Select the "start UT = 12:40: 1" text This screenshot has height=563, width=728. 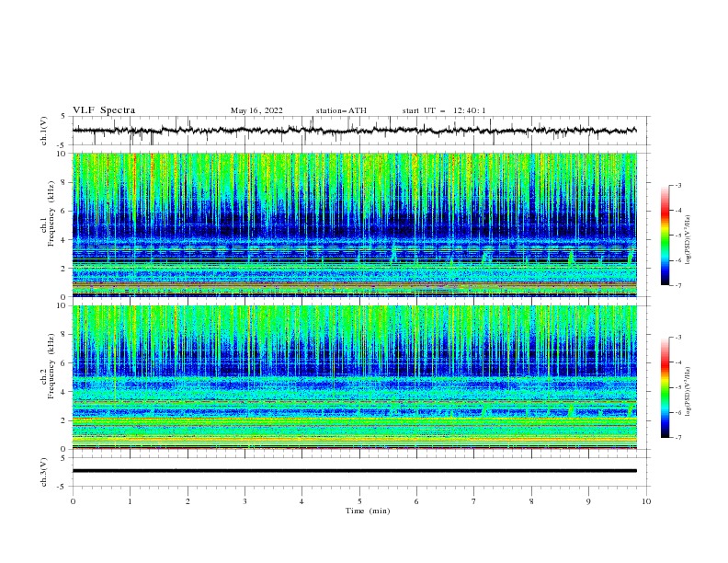[444, 110]
